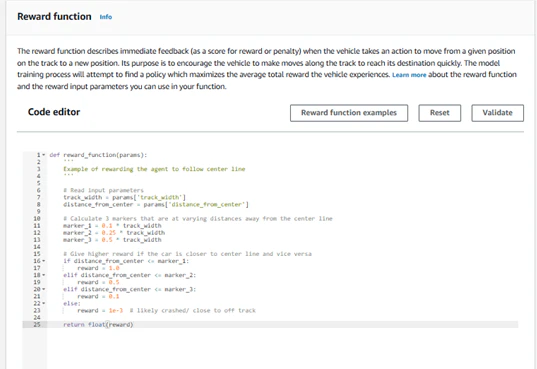Viewport: 537px width, 369px height.
Task: Click the 'reward = 1.0' line
Action: pos(98,268)
